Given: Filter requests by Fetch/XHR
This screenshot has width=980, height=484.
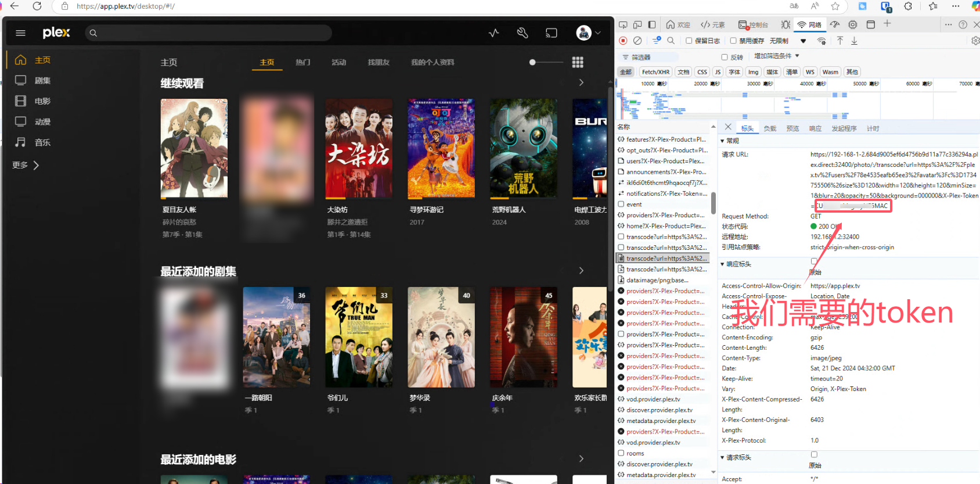Looking at the screenshot, I should pos(655,72).
